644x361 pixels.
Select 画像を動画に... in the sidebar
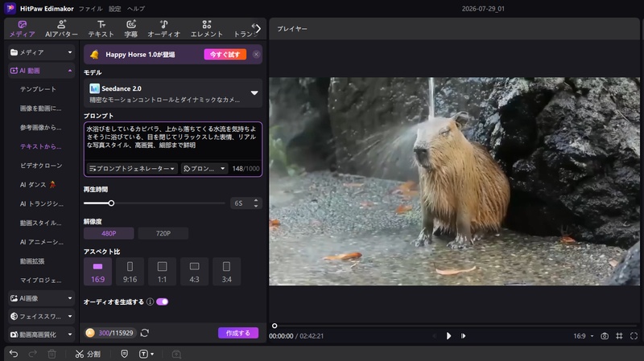pyautogui.click(x=41, y=109)
